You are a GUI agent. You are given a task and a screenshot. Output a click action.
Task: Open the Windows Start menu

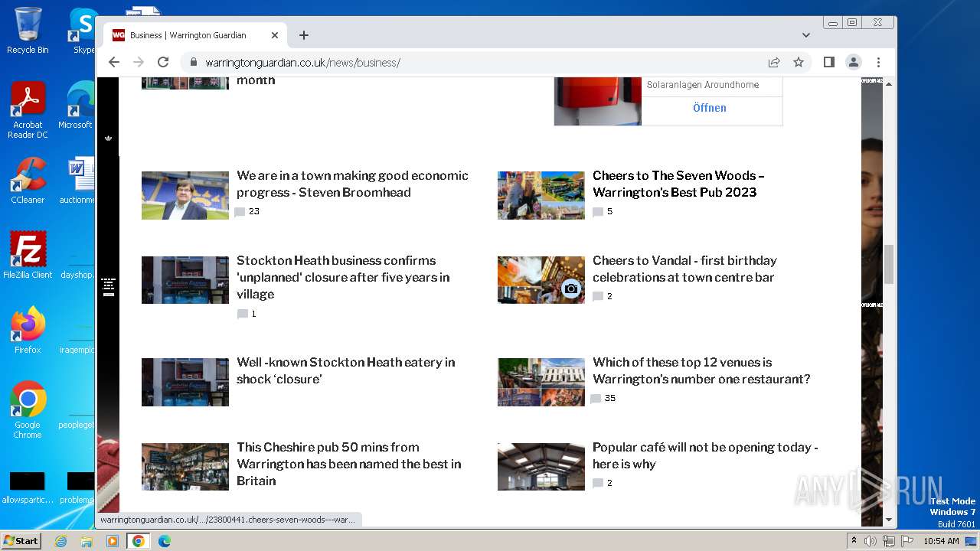[21, 540]
